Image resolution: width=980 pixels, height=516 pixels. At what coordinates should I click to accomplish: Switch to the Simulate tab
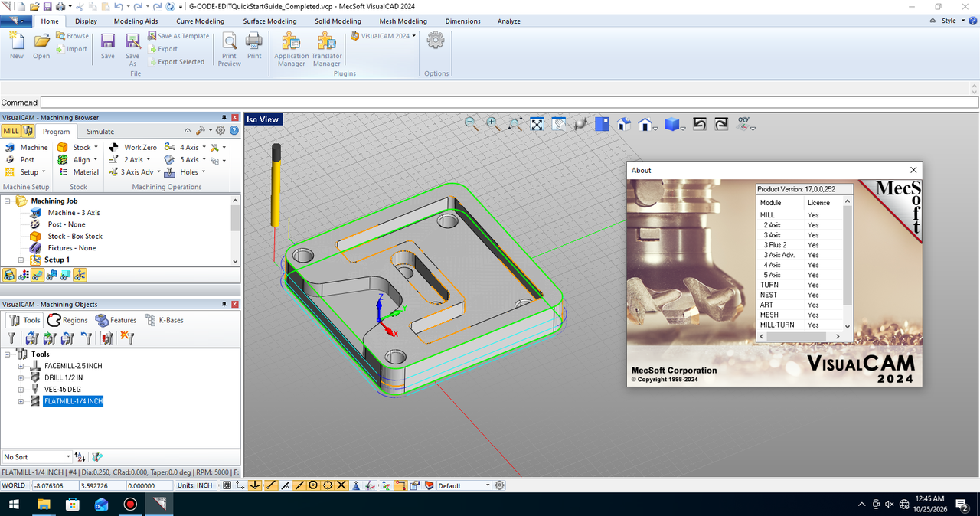click(100, 132)
